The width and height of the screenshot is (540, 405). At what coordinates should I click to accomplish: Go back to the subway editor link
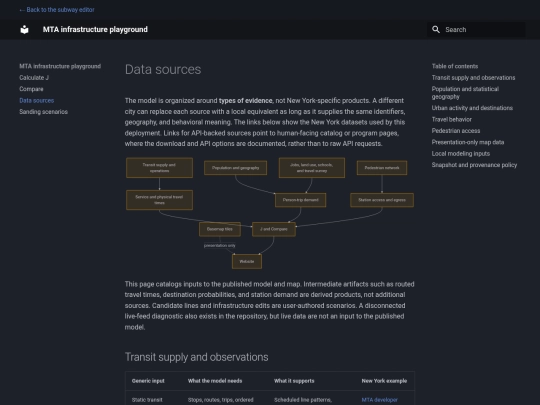57,10
